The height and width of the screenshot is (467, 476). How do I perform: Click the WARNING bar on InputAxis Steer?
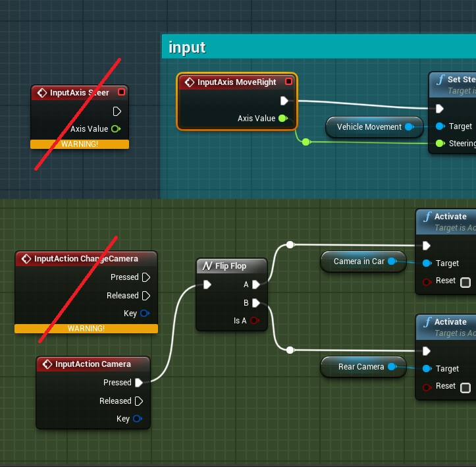pyautogui.click(x=80, y=144)
